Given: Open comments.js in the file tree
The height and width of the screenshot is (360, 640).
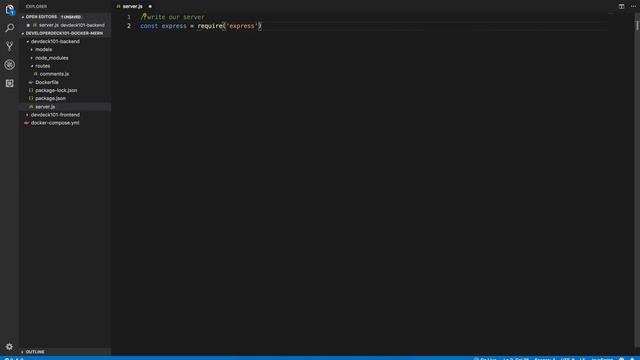Looking at the screenshot, I should coord(54,74).
